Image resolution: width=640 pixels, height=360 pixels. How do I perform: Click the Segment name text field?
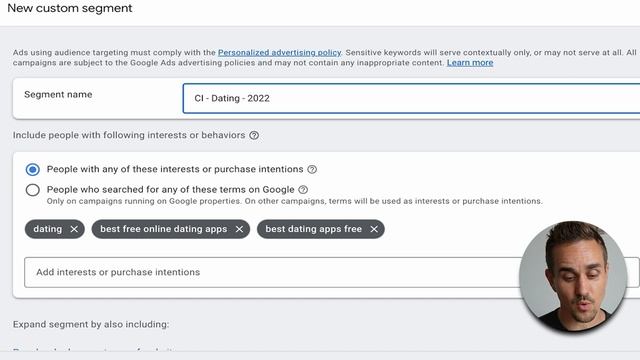click(411, 98)
